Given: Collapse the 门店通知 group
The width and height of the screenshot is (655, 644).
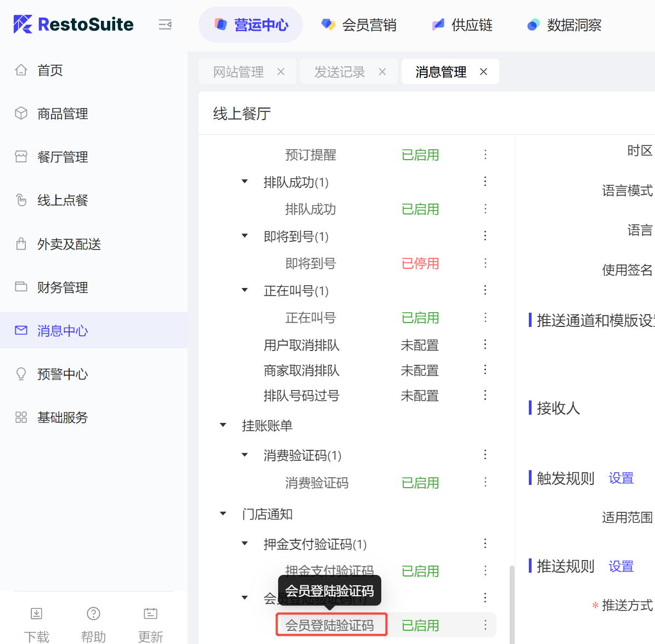Looking at the screenshot, I should [223, 514].
